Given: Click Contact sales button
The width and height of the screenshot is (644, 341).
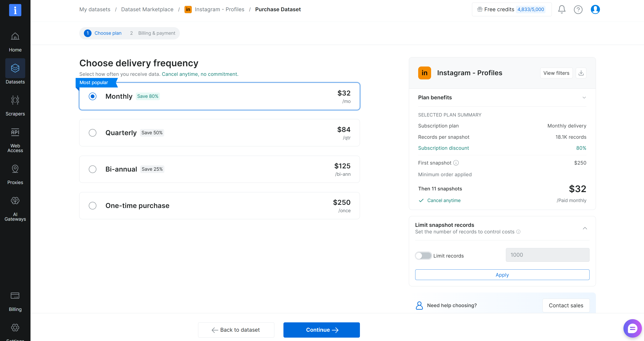Looking at the screenshot, I should pos(566,305).
